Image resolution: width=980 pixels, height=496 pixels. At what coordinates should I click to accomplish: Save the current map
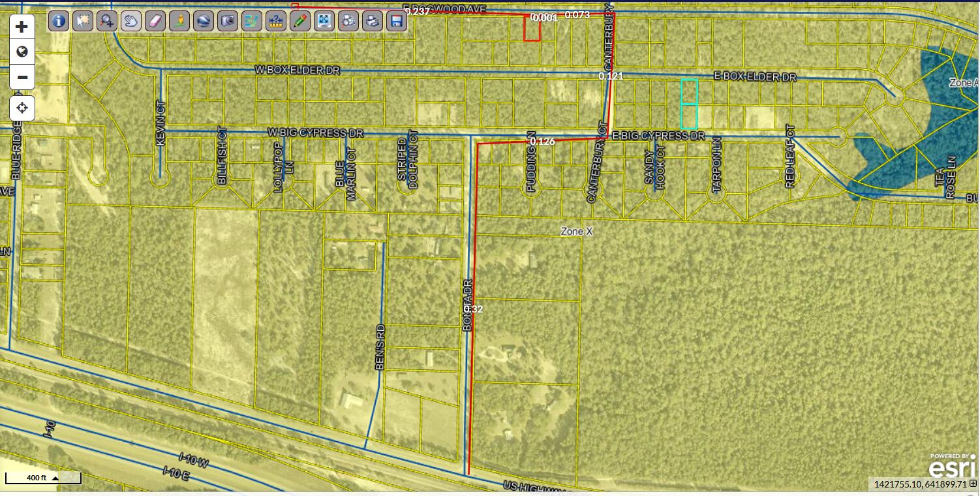pyautogui.click(x=395, y=22)
